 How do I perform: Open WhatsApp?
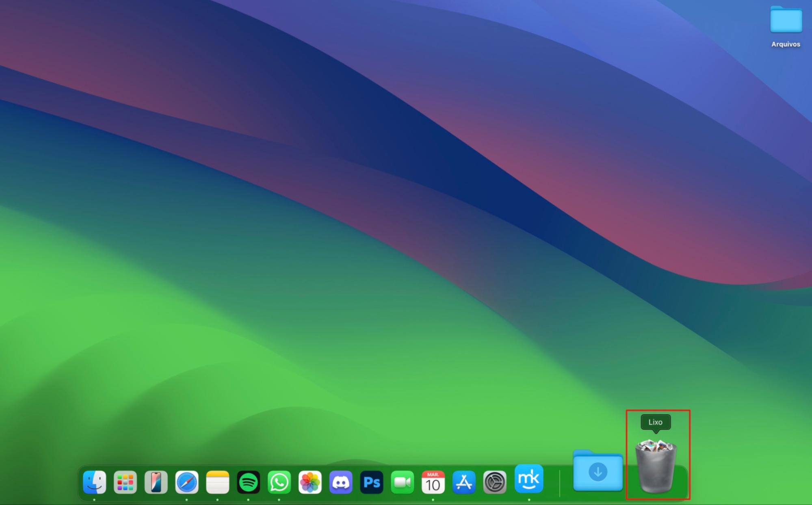tap(279, 483)
